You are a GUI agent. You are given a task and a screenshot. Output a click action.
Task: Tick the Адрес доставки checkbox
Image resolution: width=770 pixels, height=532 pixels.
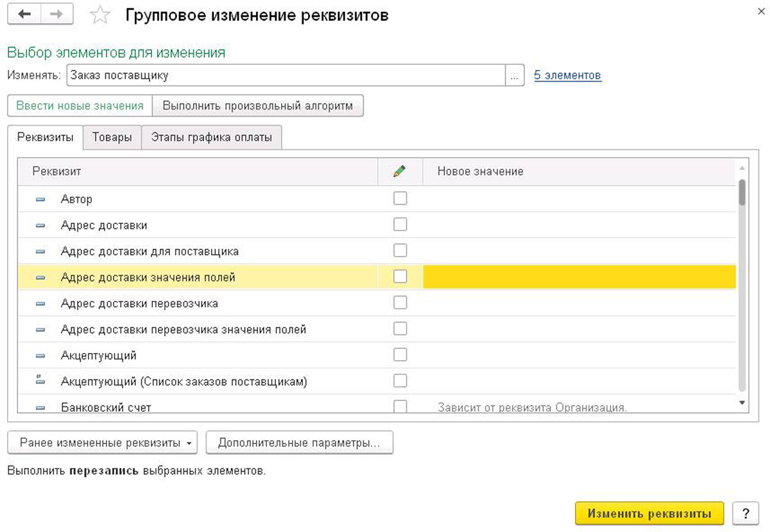400,225
